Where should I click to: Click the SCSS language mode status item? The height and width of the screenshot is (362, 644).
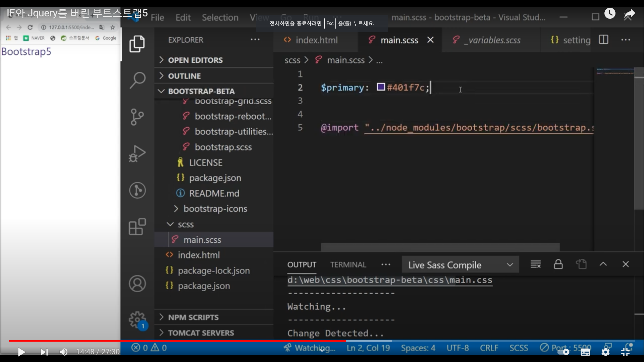519,348
